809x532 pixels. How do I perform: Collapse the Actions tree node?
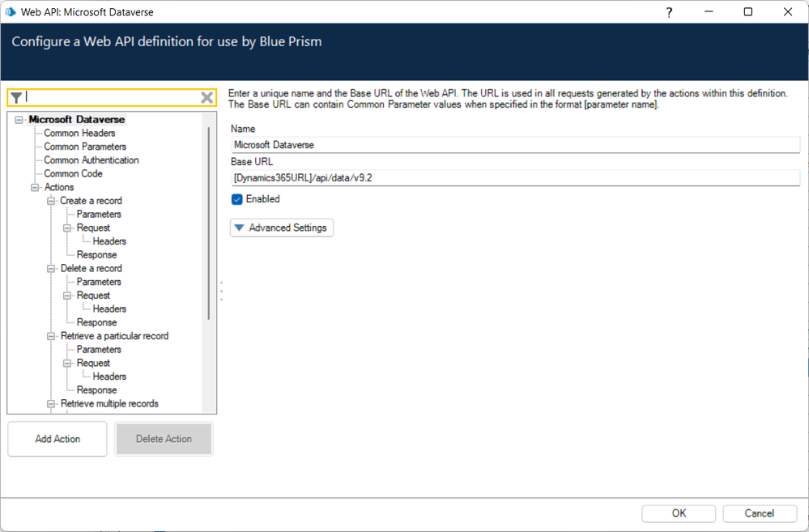tap(36, 187)
